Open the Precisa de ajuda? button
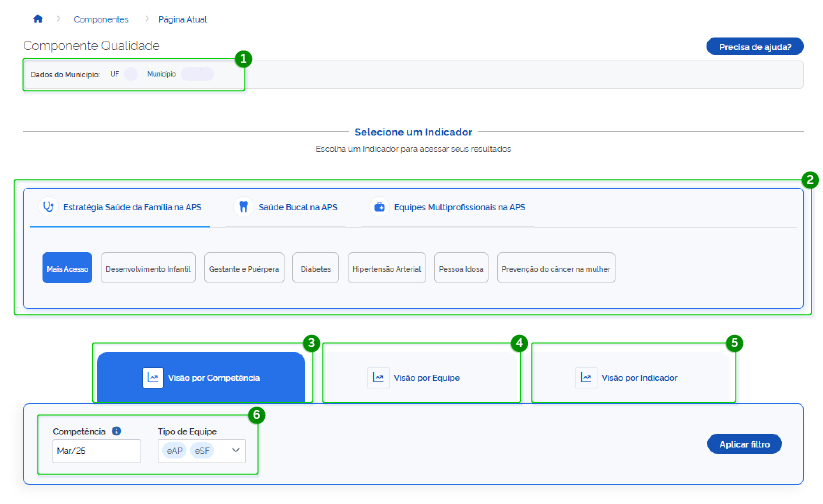Viewport: 823px width, 504px height. [x=755, y=46]
